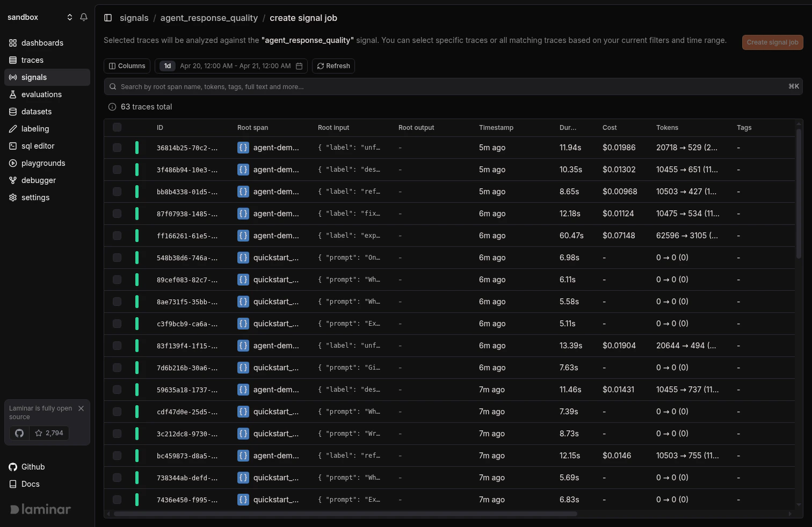
Task: Click the notification bell icon
Action: (x=84, y=17)
